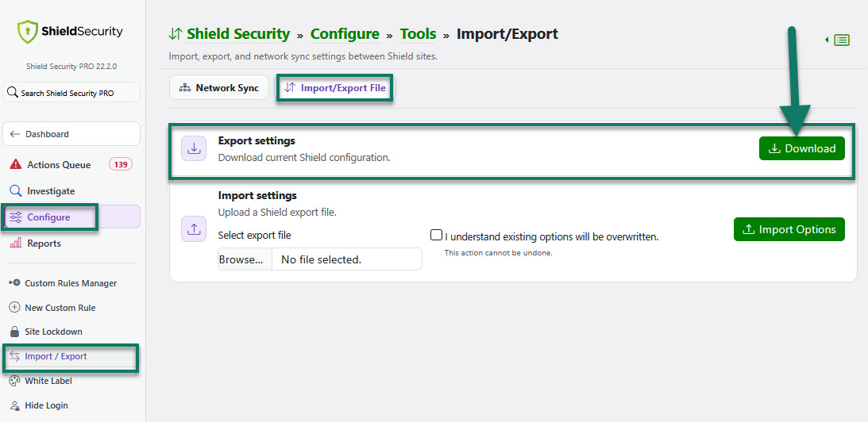Image resolution: width=868 pixels, height=422 pixels.
Task: Click the Site Lockdown padlock icon
Action: (15, 332)
